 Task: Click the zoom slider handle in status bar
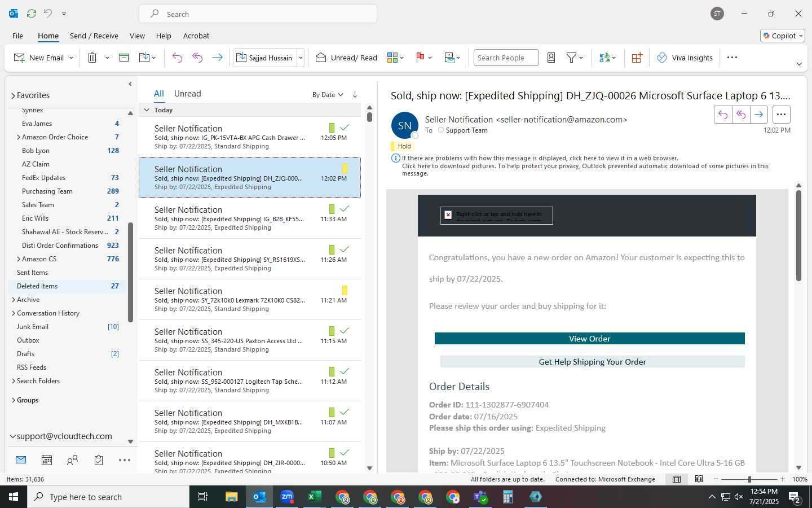pyautogui.click(x=749, y=479)
